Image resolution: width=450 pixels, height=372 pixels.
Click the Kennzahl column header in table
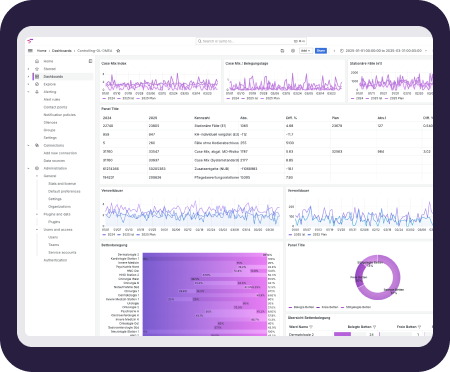click(203, 118)
